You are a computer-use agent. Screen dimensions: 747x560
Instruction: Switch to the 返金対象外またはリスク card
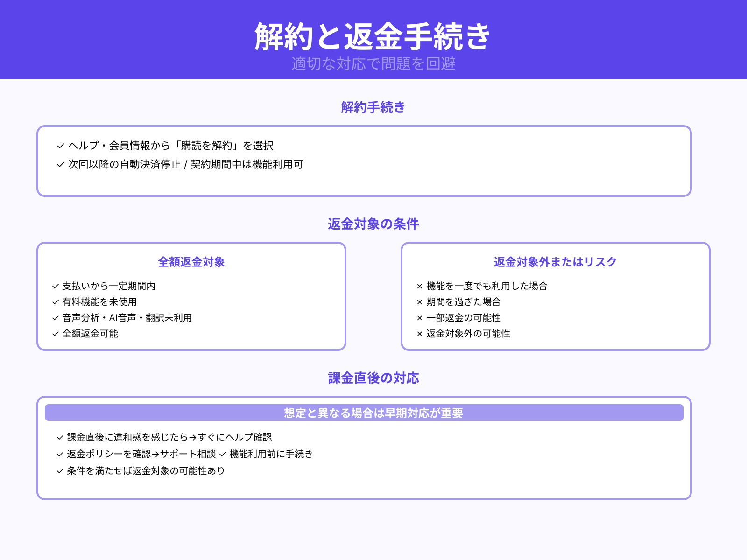(x=555, y=262)
